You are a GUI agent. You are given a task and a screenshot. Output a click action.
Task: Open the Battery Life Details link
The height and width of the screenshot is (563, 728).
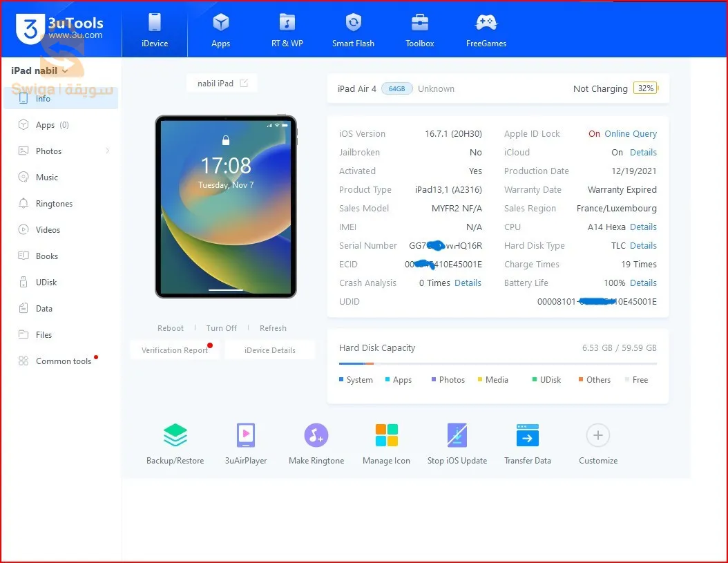[x=642, y=283]
